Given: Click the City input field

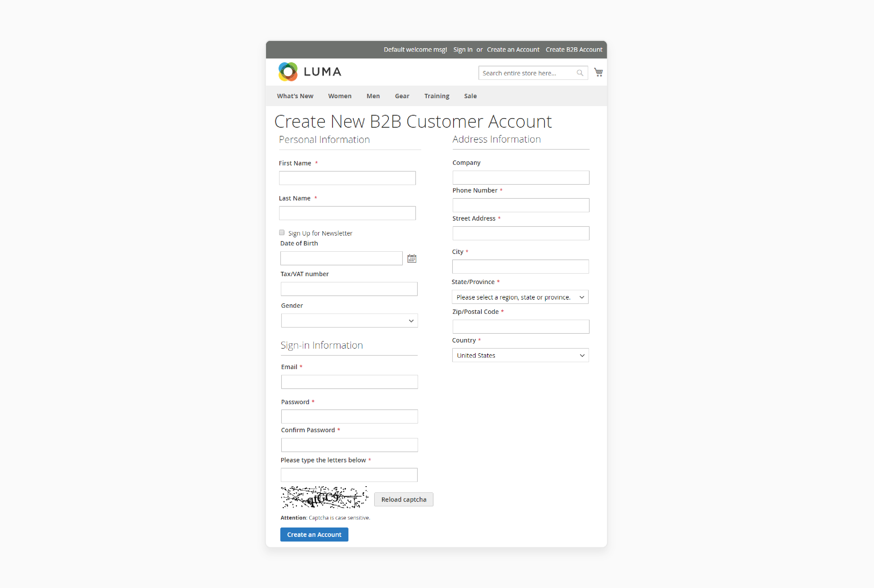Looking at the screenshot, I should coord(520,267).
